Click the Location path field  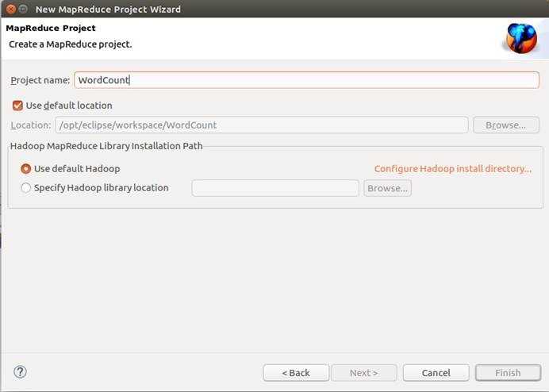tap(261, 125)
